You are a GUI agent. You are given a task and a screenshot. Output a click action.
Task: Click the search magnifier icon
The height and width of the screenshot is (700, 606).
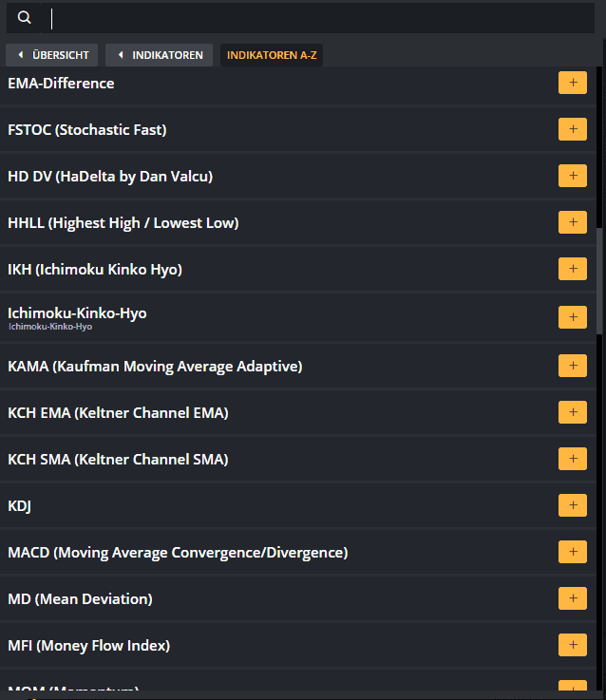[x=24, y=18]
